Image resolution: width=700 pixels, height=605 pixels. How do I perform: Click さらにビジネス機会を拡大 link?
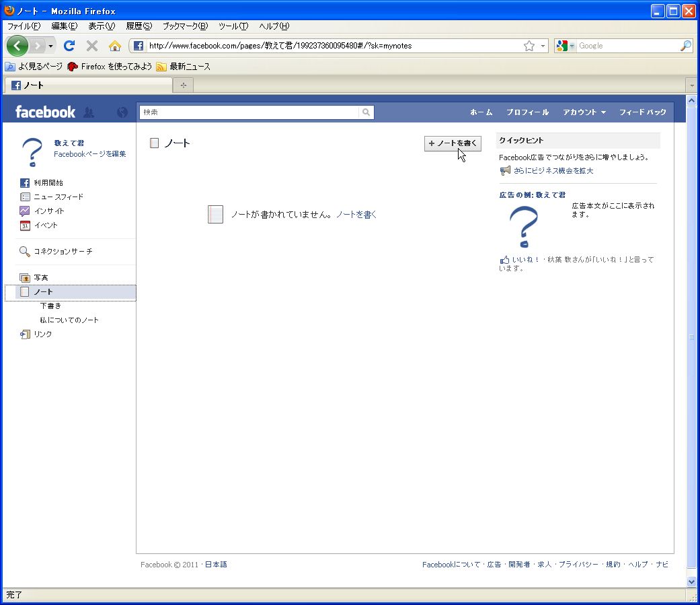(x=553, y=171)
